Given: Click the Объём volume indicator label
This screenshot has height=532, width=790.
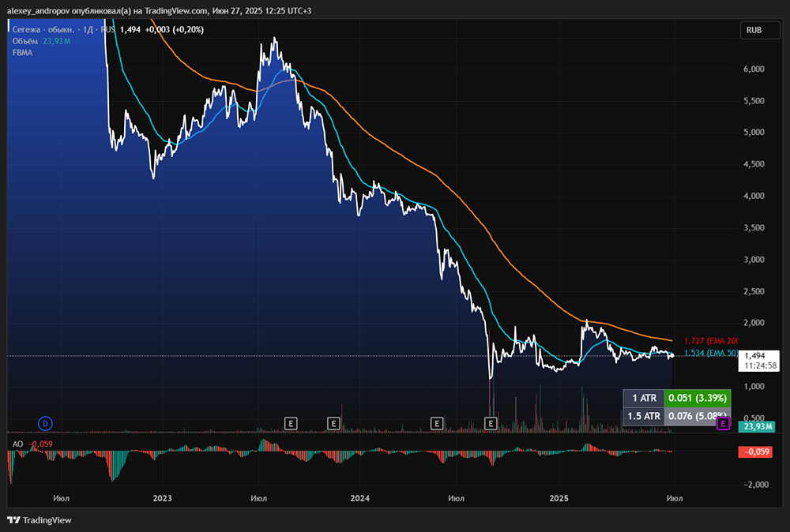Looking at the screenshot, I should [x=25, y=41].
